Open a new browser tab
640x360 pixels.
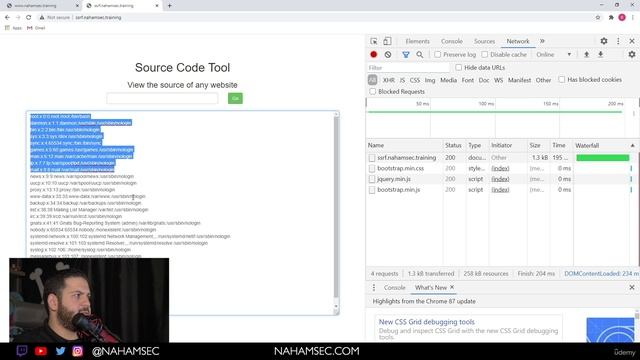pyautogui.click(x=169, y=6)
